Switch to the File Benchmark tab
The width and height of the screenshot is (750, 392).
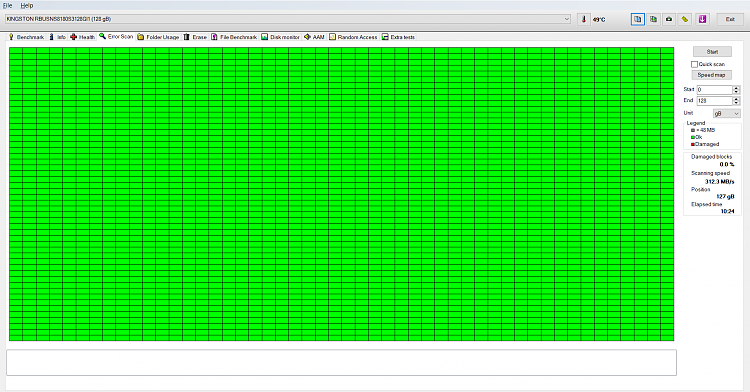(x=234, y=37)
